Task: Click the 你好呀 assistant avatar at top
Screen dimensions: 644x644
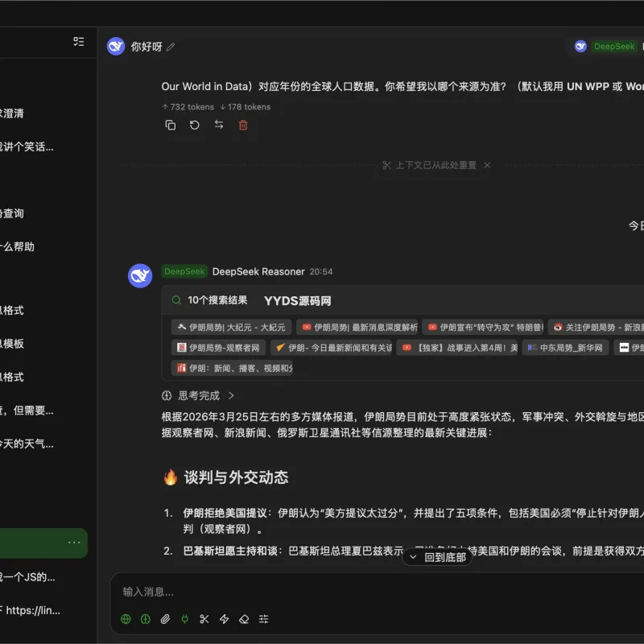Action: coord(116,47)
